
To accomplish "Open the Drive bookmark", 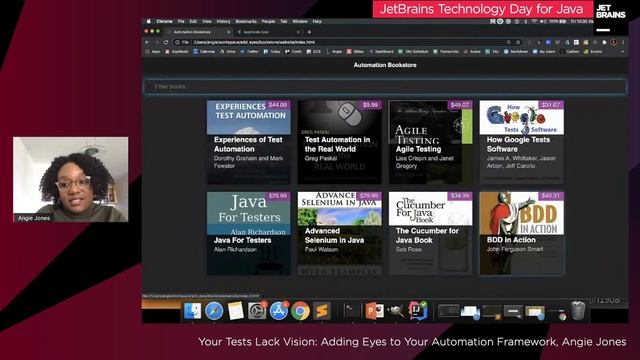I will (228, 52).
